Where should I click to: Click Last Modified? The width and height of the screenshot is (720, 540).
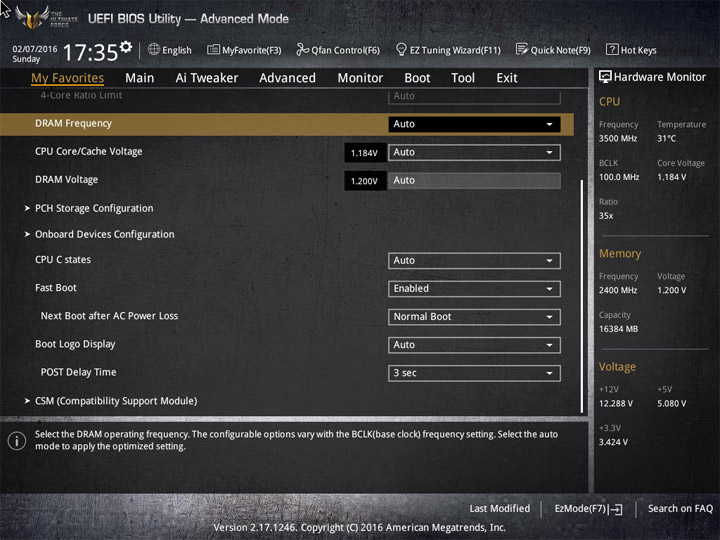coord(500,508)
